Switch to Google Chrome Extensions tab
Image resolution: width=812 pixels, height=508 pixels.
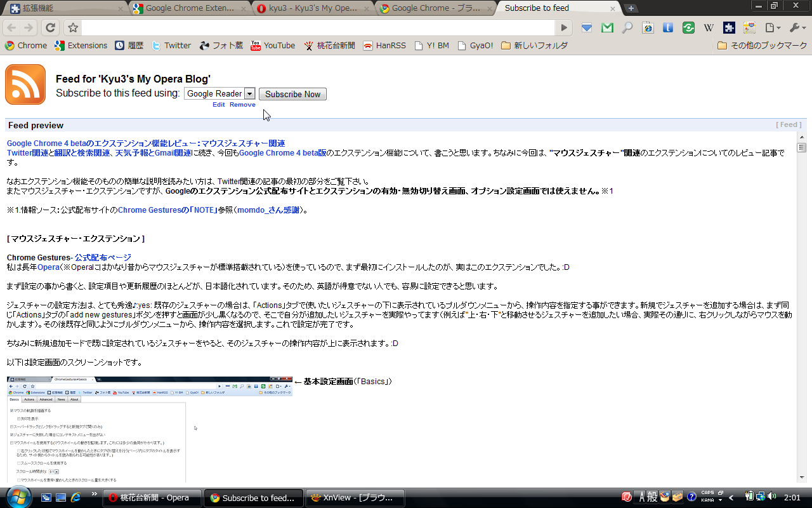190,8
